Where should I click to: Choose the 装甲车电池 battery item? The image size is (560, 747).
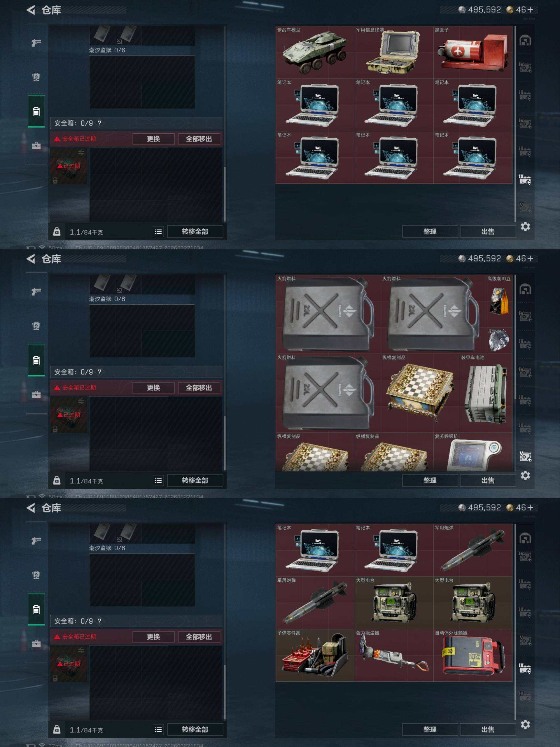486,393
